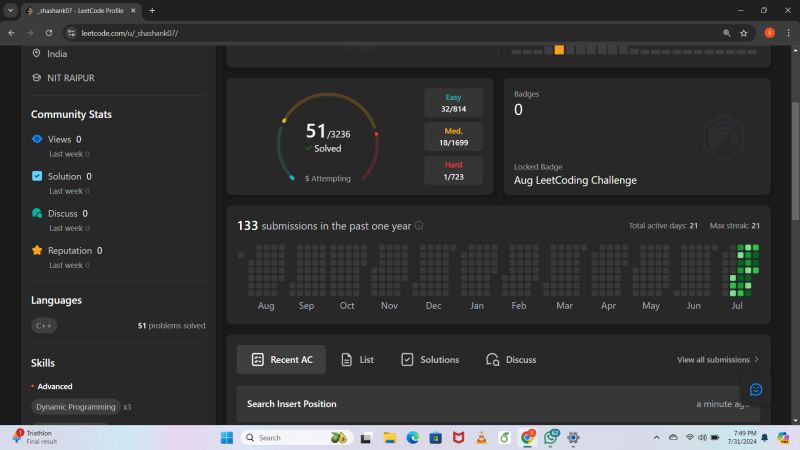The image size is (800, 450).
Task: Click the NIT RAIPUR graduation cap icon
Action: pyautogui.click(x=36, y=78)
